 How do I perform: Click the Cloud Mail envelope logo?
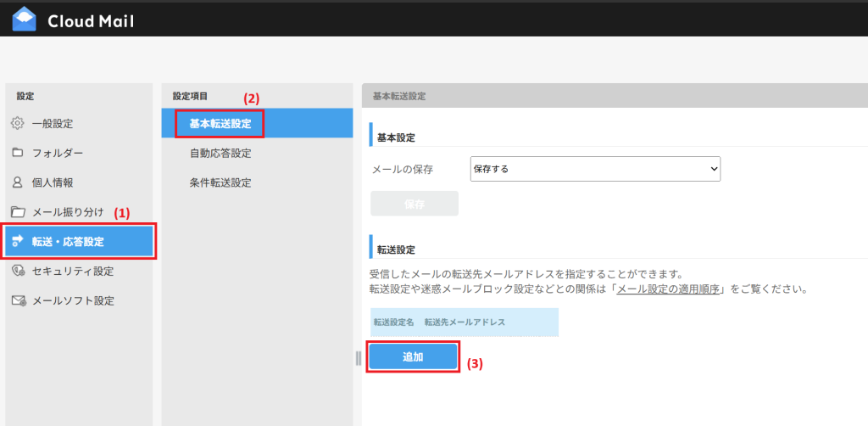(24, 19)
